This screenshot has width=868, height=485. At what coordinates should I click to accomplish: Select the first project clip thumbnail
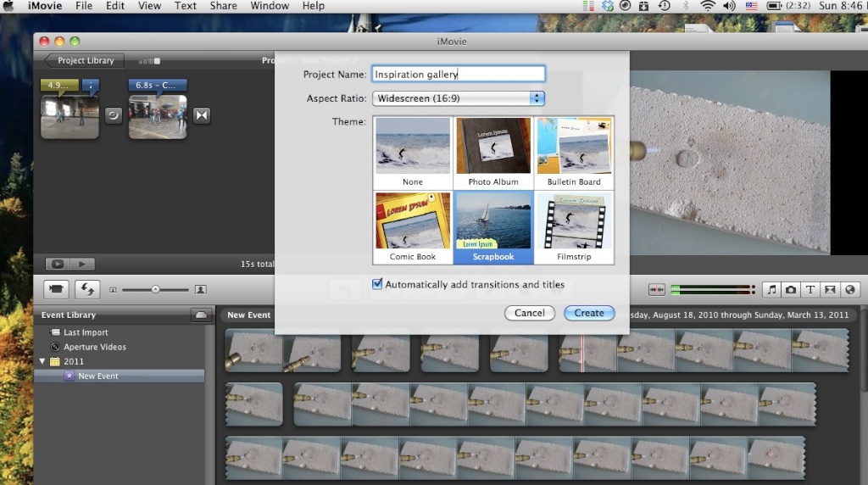coord(70,116)
